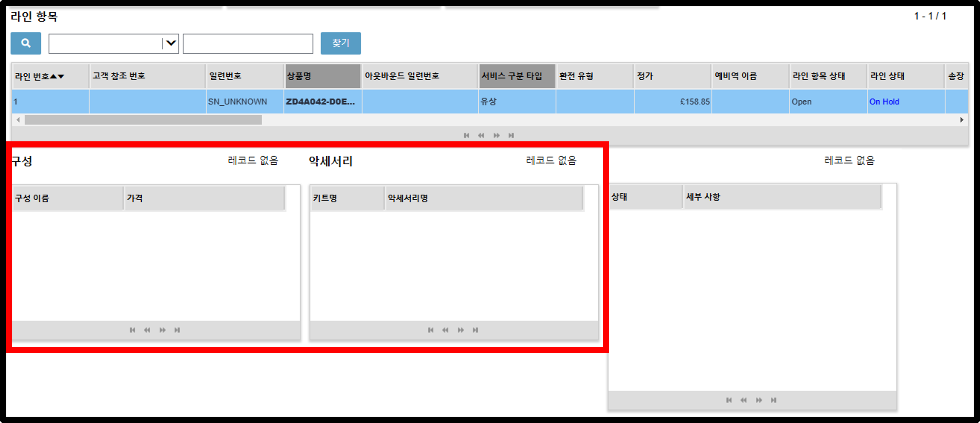980x423 pixels.
Task: Open the On Hold status link
Action: point(884,102)
